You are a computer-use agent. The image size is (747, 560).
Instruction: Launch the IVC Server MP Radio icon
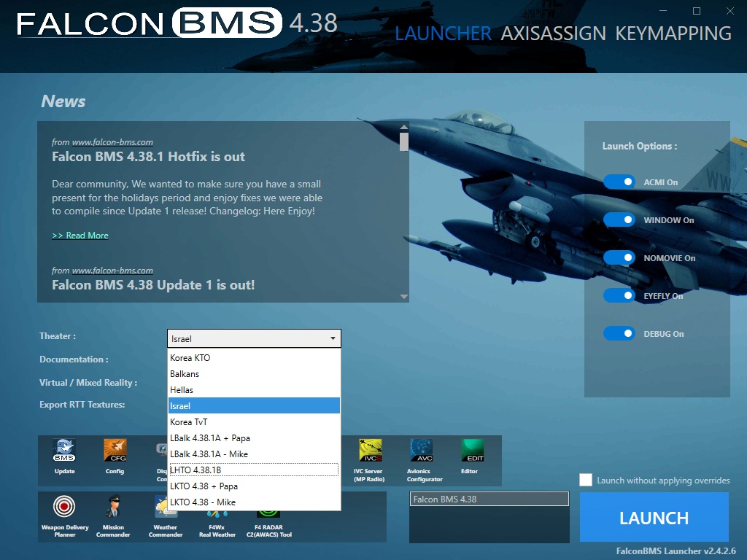370,451
